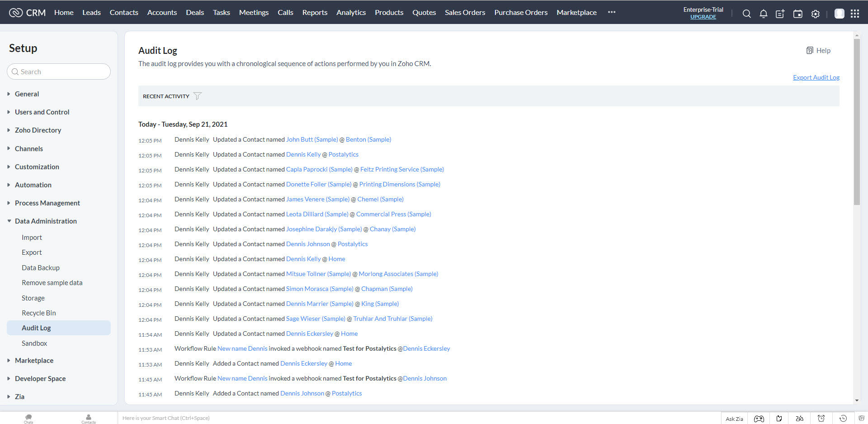The height and width of the screenshot is (424, 868).
Task: Select the Sandbox sidebar item
Action: 34,343
